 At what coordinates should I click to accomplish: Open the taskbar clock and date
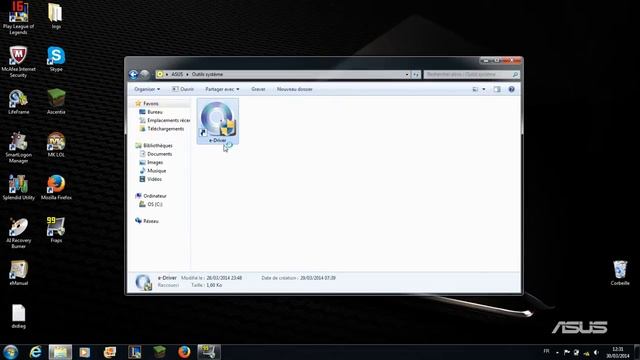pyautogui.click(x=618, y=352)
